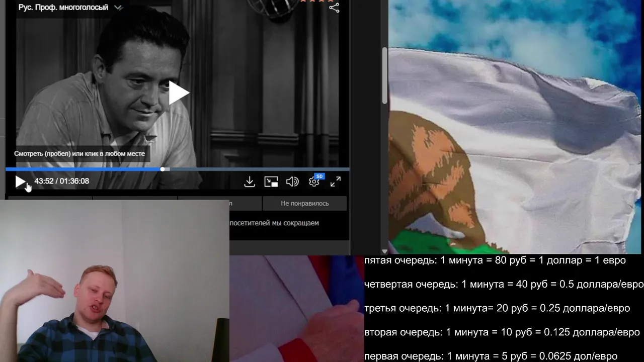Enter fullscreen with the expand arrows icon
This screenshot has height=362, width=644.
pos(336,182)
